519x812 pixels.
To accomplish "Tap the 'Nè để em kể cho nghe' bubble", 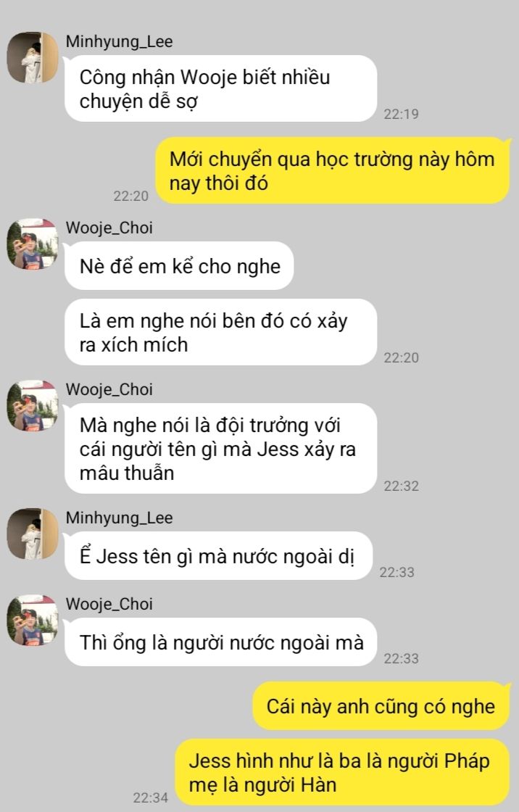I will [x=179, y=265].
